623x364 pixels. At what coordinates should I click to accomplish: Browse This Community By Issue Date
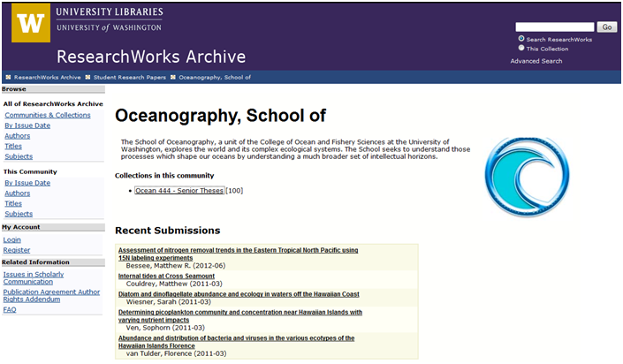click(27, 183)
